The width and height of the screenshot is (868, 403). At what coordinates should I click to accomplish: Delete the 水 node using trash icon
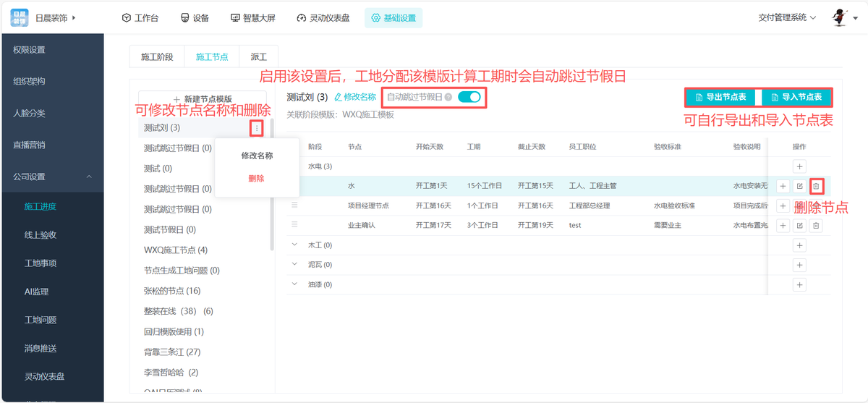tap(816, 186)
